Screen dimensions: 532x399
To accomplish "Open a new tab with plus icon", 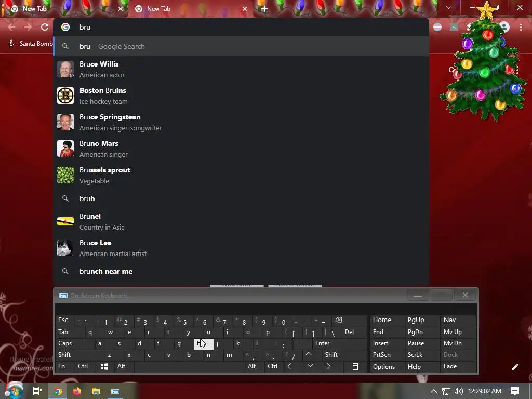I will pyautogui.click(x=264, y=9).
